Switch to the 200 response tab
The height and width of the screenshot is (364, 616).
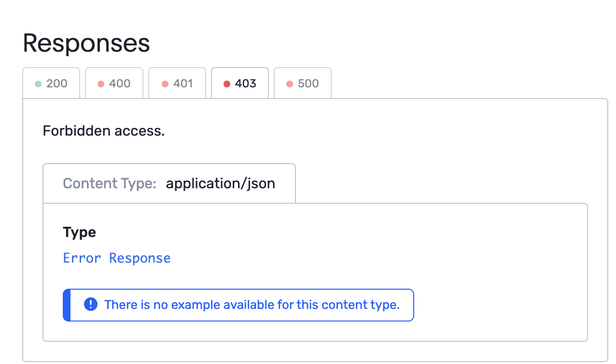[51, 83]
